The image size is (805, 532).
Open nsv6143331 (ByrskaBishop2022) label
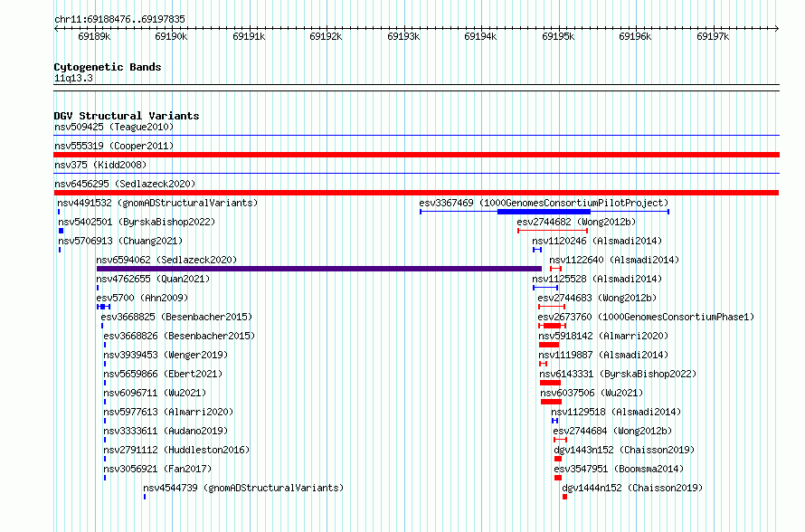tap(618, 374)
